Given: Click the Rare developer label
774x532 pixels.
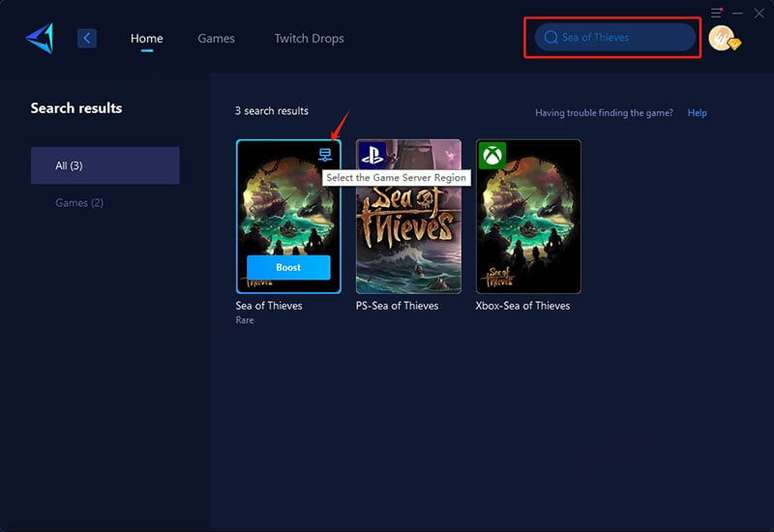Looking at the screenshot, I should click(245, 320).
